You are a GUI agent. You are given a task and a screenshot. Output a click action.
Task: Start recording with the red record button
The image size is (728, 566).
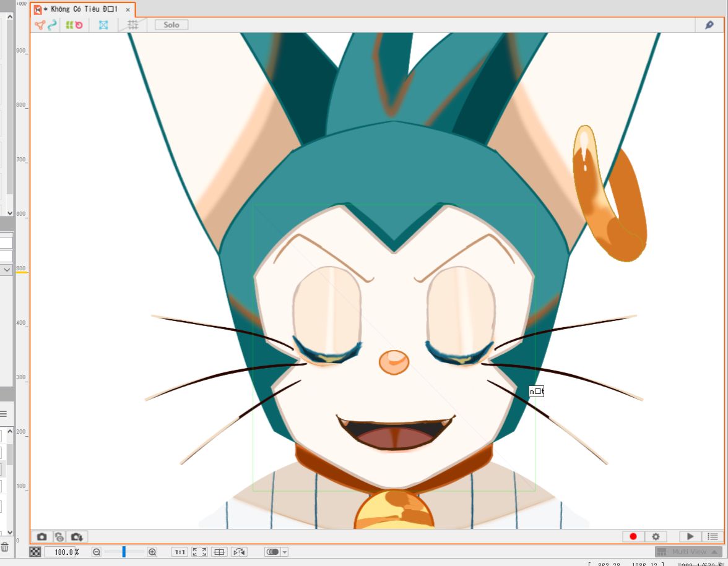coord(633,536)
